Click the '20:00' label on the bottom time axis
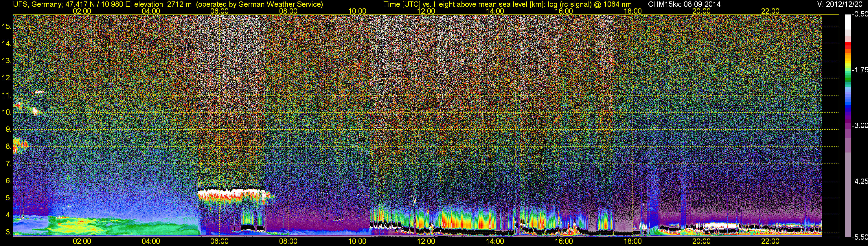This screenshot has height=246, width=868. point(702,241)
